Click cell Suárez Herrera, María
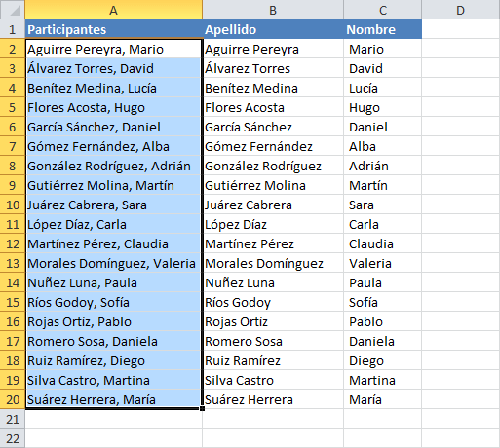Image resolution: width=500 pixels, height=448 pixels. tap(113, 399)
